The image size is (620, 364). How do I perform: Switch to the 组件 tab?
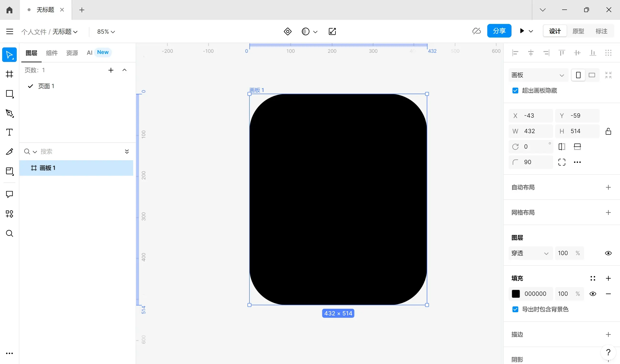click(52, 53)
